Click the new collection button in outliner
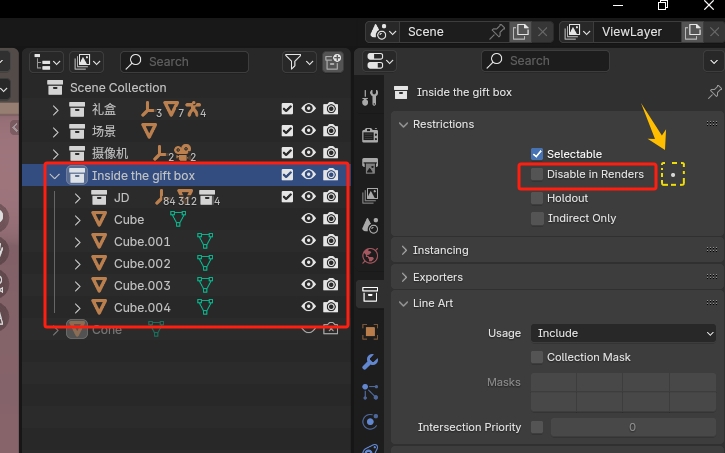This screenshot has height=453, width=725. pos(333,61)
